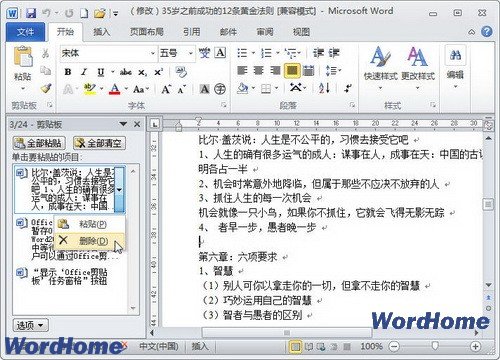Open the Change Case Aa dropdown
Screen dimensions: 500x360
pos(141,89)
